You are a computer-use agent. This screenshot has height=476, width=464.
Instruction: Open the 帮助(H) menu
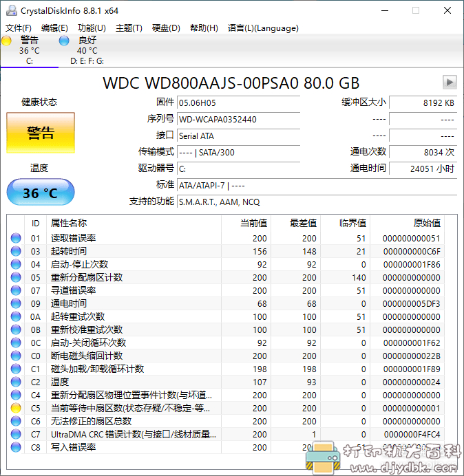(x=204, y=28)
